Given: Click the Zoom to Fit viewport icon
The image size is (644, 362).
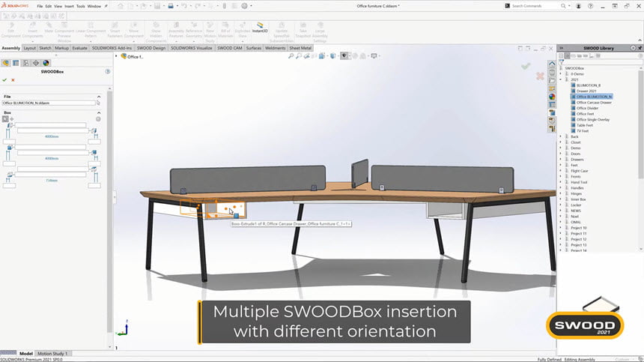Looking at the screenshot, I should pos(291,56).
